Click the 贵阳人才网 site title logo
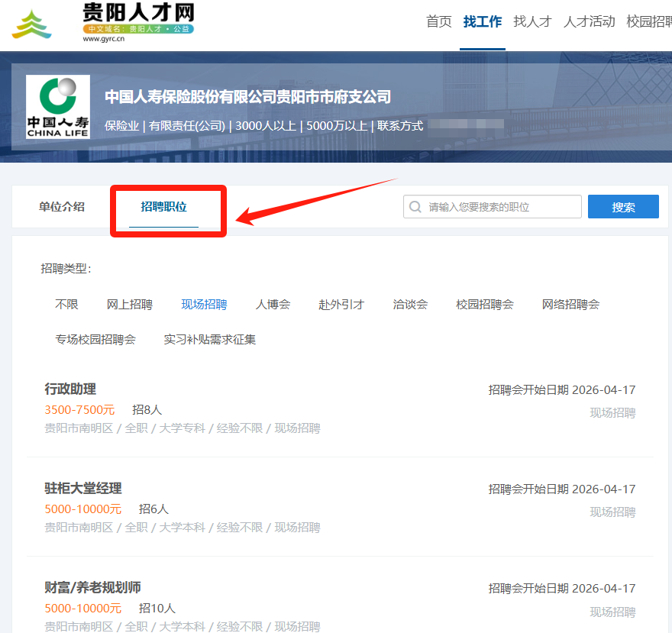Viewport: 672px width, 633px height. (138, 12)
